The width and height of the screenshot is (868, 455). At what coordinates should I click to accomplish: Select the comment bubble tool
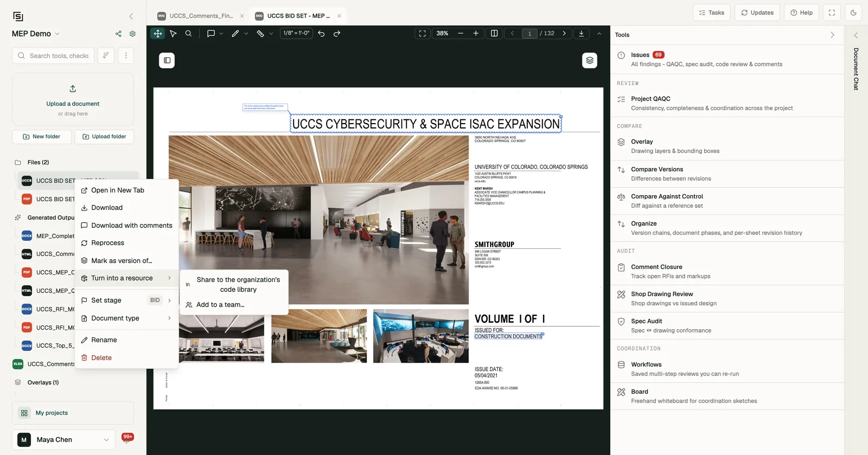click(x=211, y=34)
